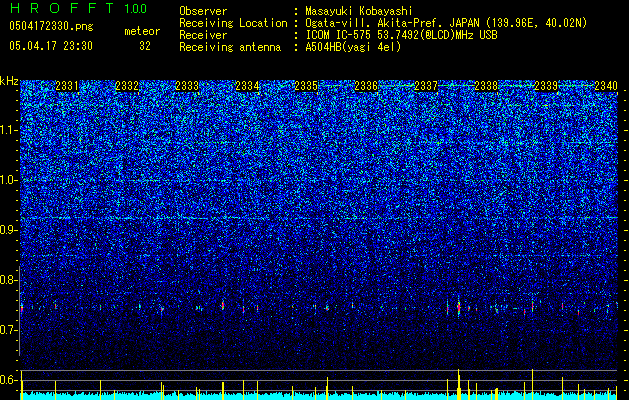
Task: Select the A504HB(yagi 4el) antenna text
Action: tap(353, 47)
